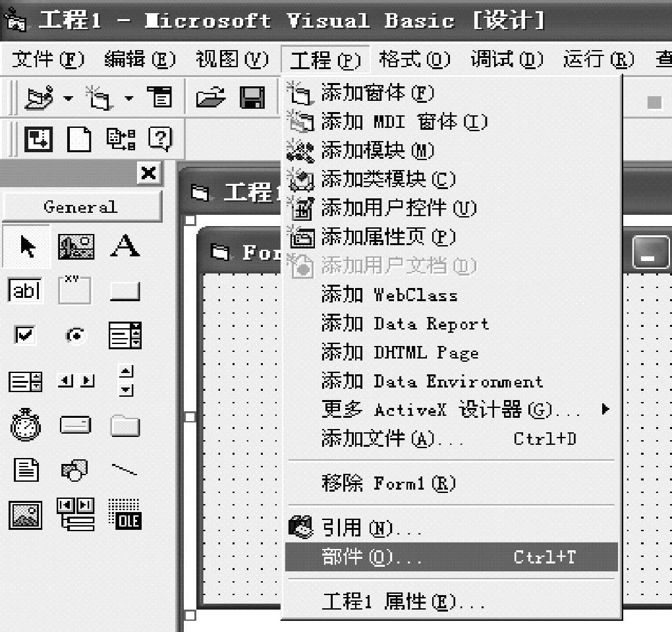
Task: Select the ListBox control tool
Action: click(x=25, y=381)
